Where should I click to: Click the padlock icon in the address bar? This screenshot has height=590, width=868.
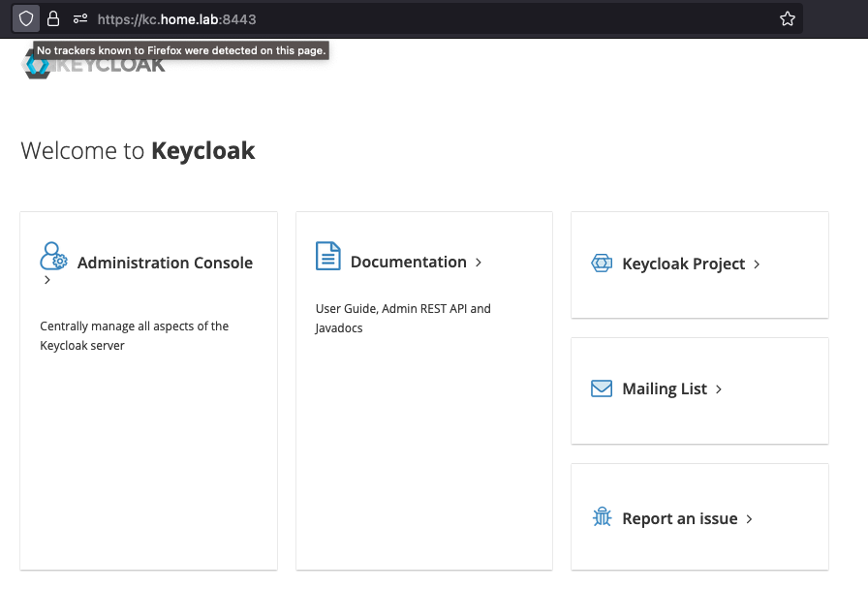point(53,18)
